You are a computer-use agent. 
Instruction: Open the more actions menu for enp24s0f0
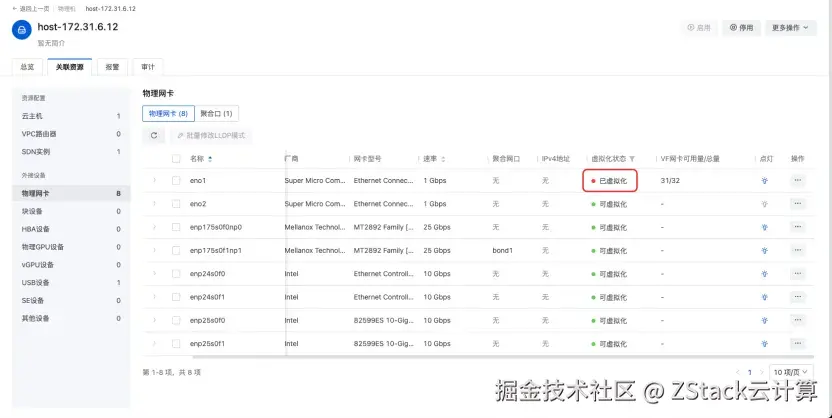coord(798,274)
